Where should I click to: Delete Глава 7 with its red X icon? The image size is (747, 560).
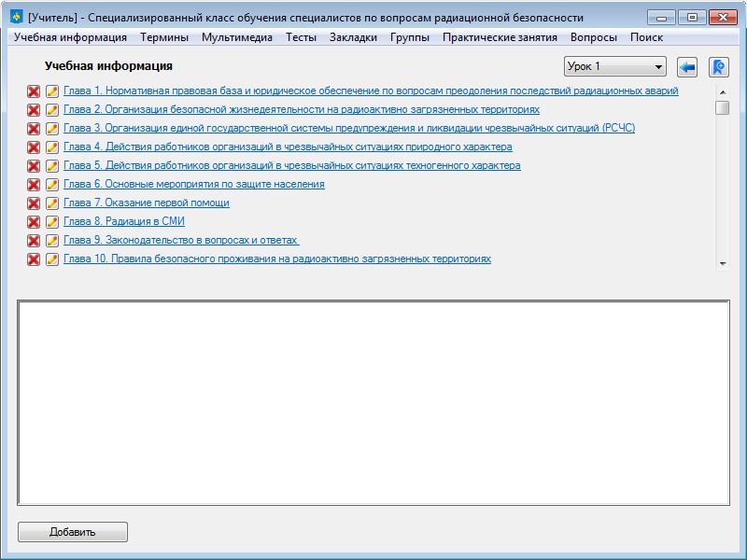(34, 203)
